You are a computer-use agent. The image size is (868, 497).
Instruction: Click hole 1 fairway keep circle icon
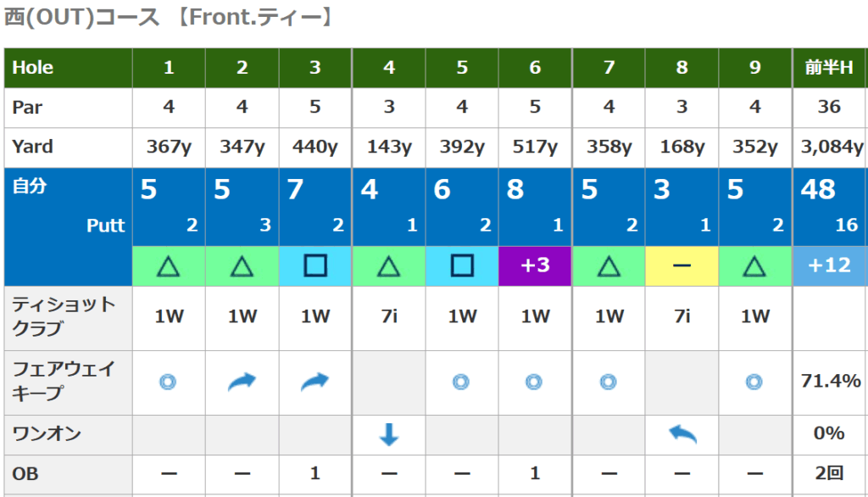[168, 382]
